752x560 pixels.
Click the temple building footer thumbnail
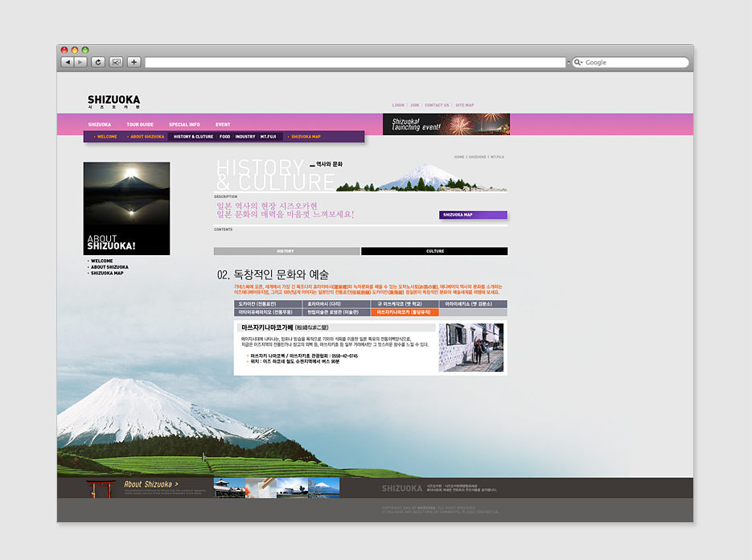coord(229,488)
